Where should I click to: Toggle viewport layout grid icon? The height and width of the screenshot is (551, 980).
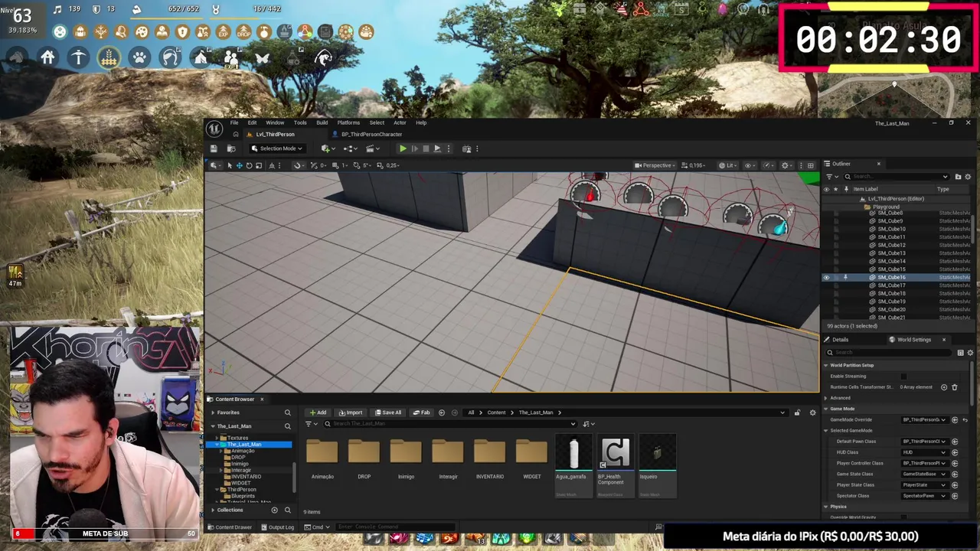pos(811,165)
